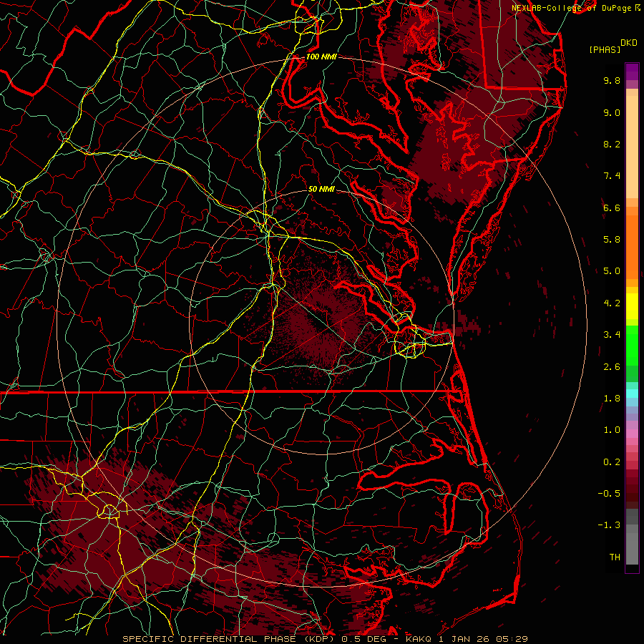Pick the bright yellow segment of color scale

[x=632, y=306]
